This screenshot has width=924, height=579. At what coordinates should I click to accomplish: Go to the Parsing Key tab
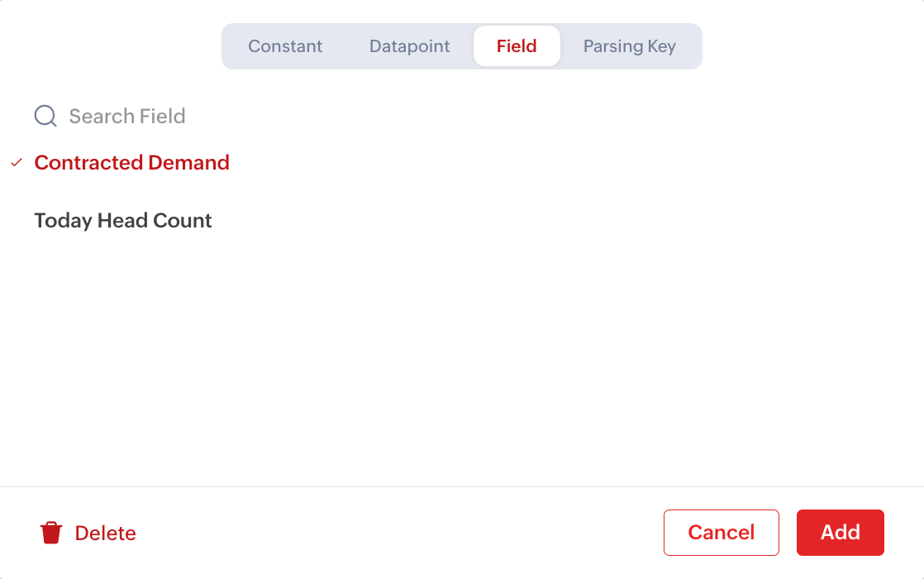tap(630, 46)
